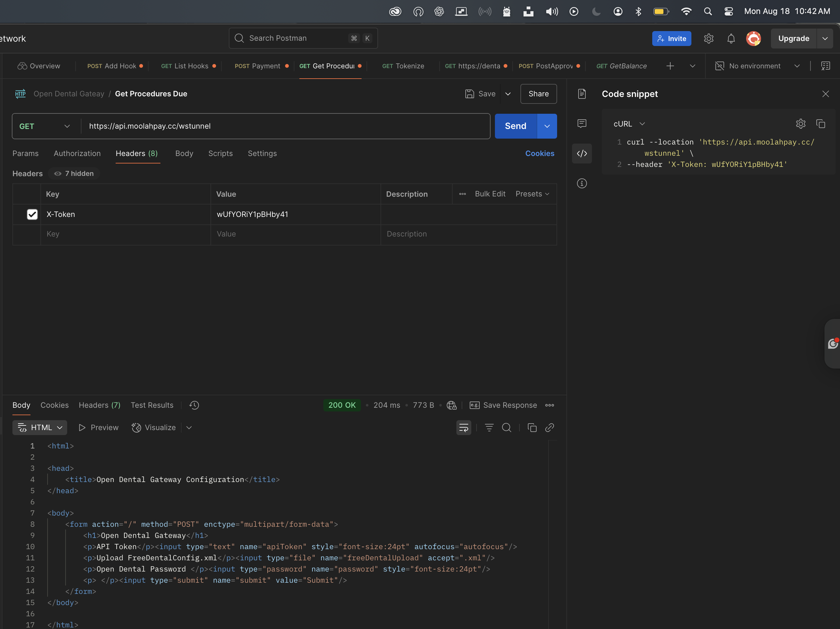Open the environment quick look icon
The width and height of the screenshot is (840, 629).
[826, 66]
